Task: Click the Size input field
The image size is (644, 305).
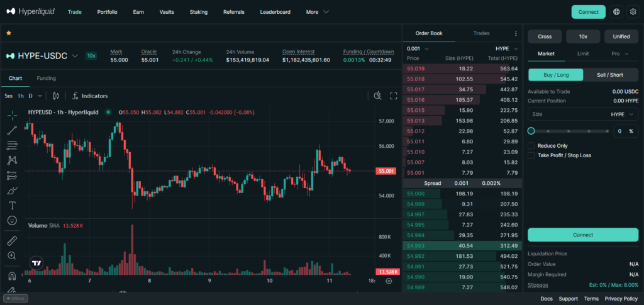Action: 583,114
